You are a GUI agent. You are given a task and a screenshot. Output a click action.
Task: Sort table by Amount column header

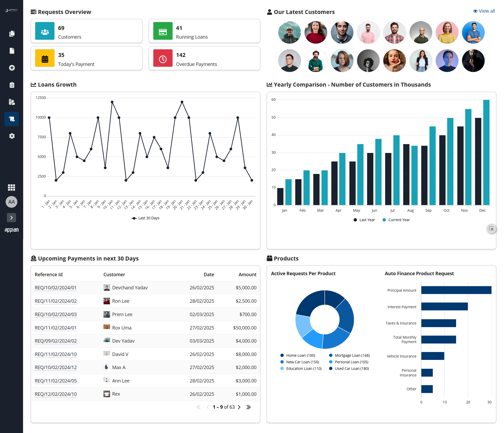[247, 274]
